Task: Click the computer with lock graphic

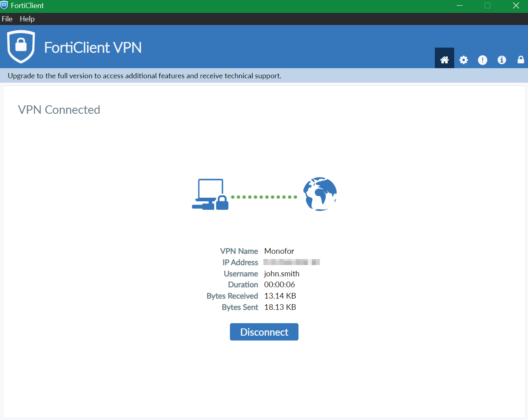Action: tap(210, 194)
